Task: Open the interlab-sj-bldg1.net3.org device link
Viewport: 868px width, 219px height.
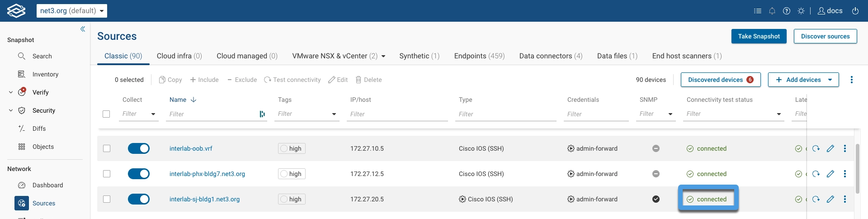Action: [x=204, y=199]
